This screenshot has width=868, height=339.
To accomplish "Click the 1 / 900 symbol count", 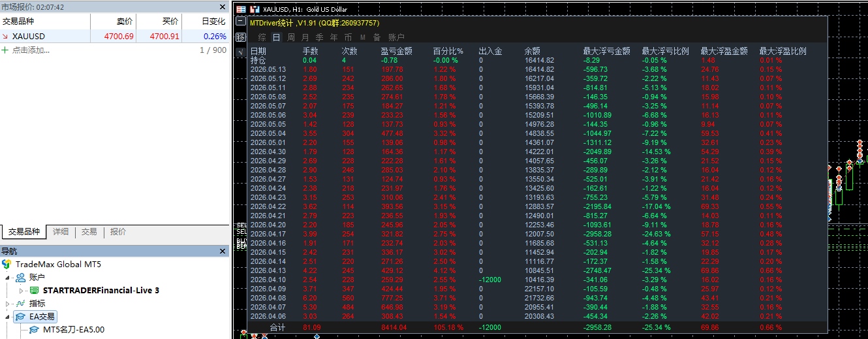I will (213, 50).
